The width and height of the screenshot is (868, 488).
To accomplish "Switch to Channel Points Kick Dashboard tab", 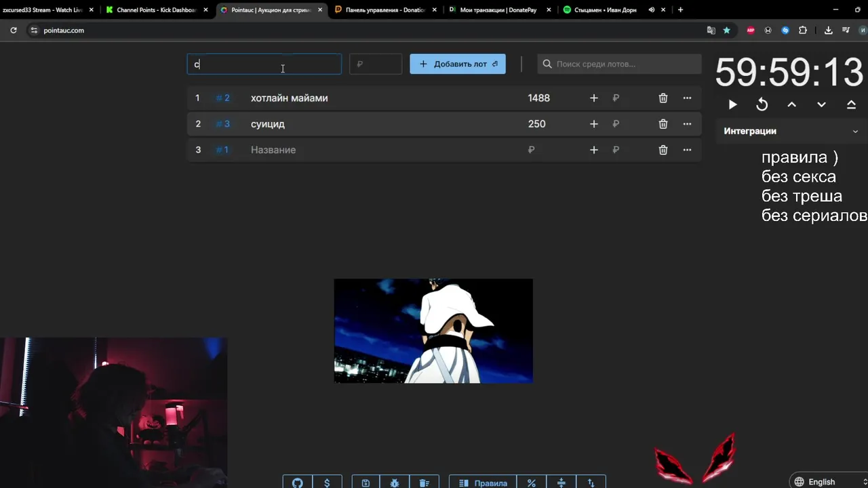I will coord(155,10).
